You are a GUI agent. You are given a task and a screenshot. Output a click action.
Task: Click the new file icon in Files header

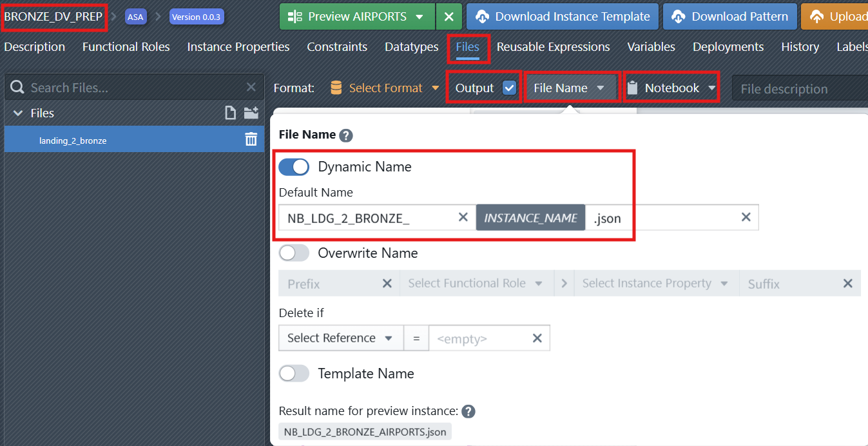[x=230, y=113]
